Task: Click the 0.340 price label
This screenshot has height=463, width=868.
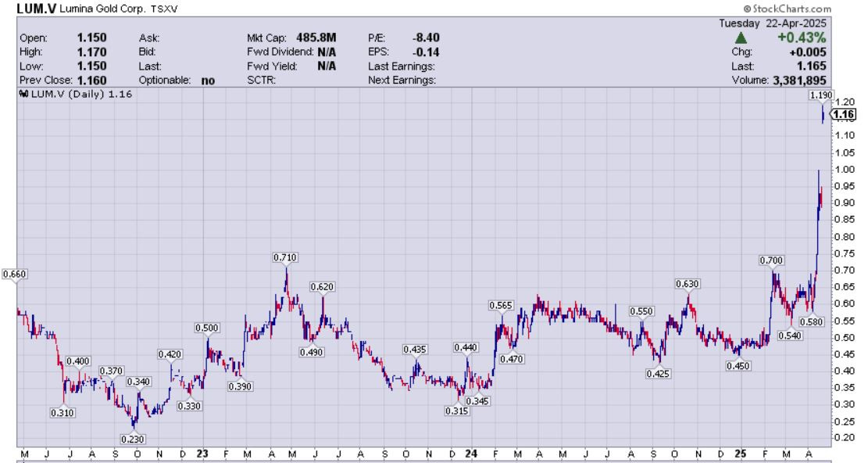Action: 138,382
